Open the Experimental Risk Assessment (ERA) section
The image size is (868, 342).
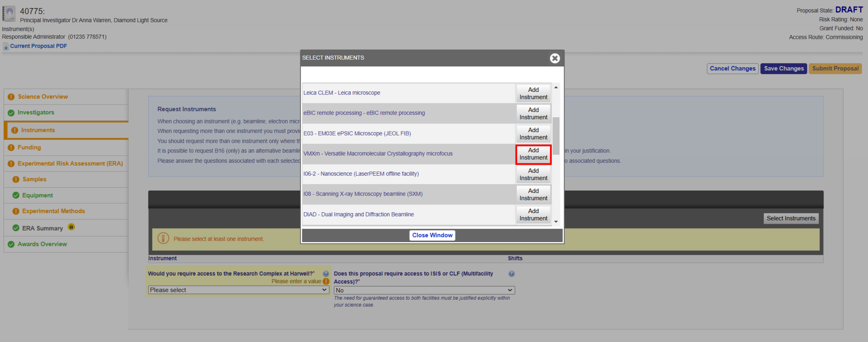point(70,163)
